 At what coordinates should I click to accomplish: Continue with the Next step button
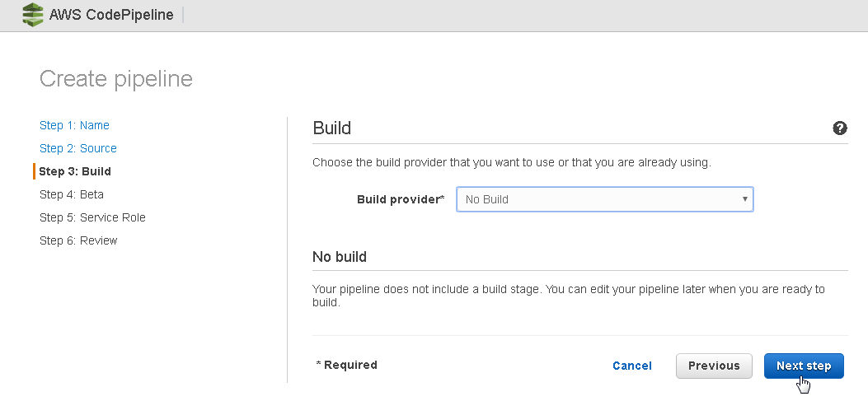click(x=803, y=366)
